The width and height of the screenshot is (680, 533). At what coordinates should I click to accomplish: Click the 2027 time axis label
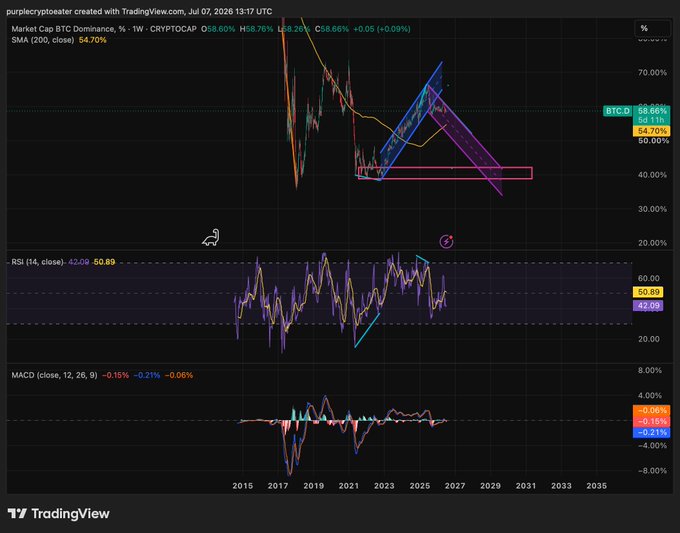click(x=455, y=486)
